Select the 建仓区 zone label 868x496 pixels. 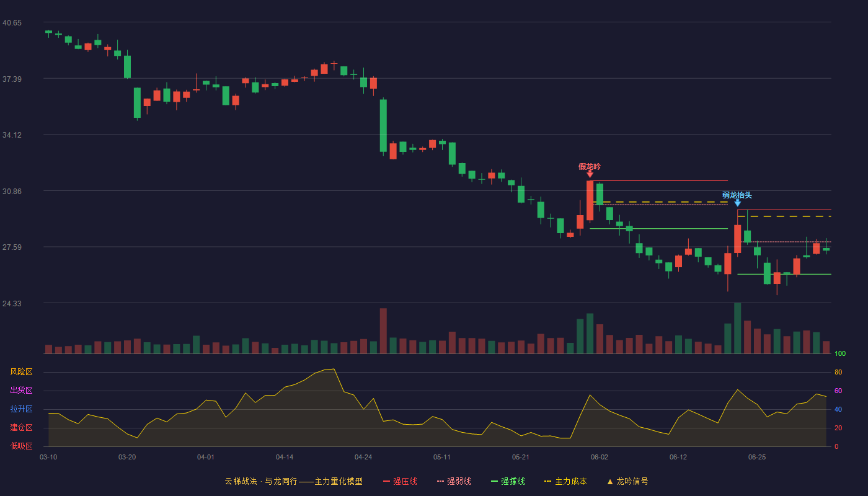point(21,428)
